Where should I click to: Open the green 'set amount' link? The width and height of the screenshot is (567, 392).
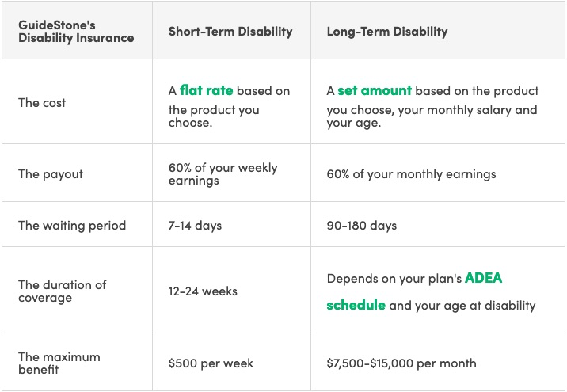pyautogui.click(x=375, y=90)
